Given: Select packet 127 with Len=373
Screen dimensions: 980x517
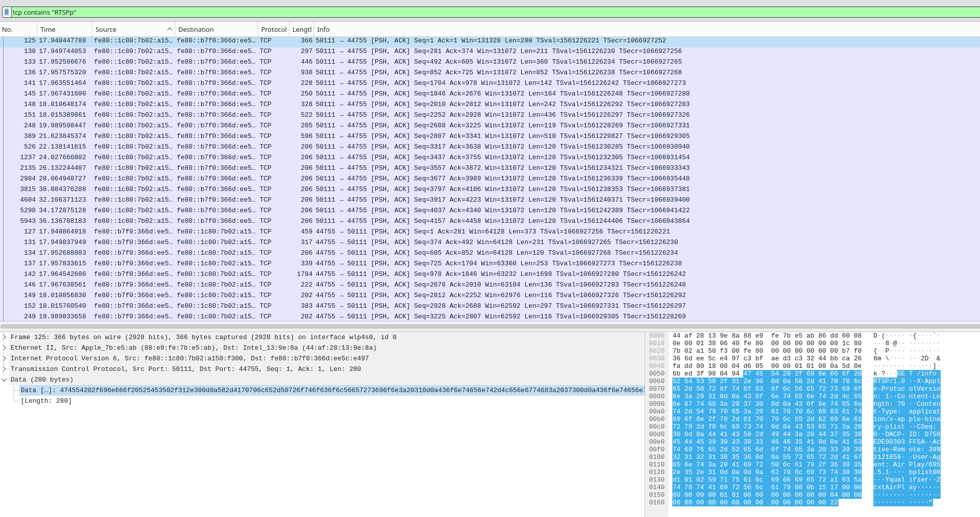Looking at the screenshot, I should pyautogui.click(x=490, y=231).
